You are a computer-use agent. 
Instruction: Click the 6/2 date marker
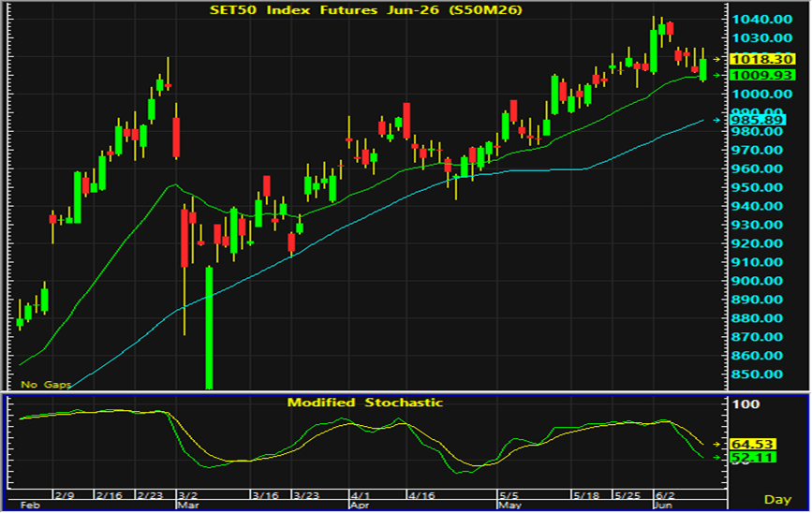coord(664,495)
